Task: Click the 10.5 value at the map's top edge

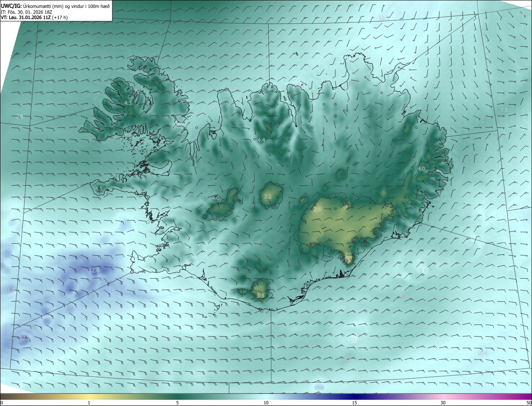Action: tap(384, 18)
